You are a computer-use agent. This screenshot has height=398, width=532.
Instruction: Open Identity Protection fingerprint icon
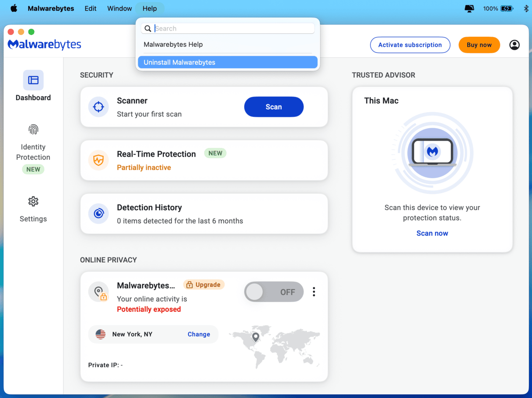(33, 130)
